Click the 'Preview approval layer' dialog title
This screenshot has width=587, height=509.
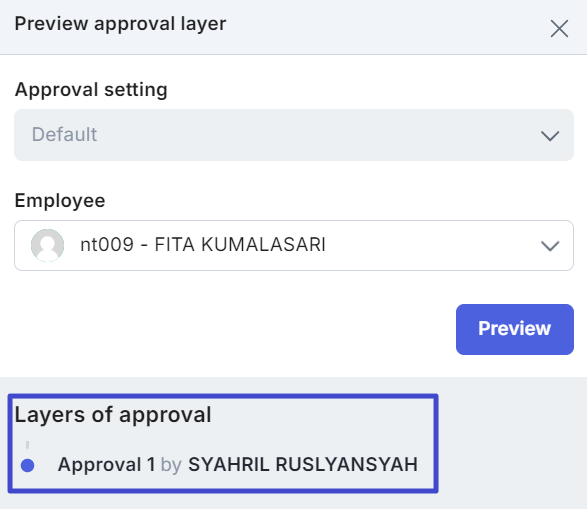tap(120, 24)
